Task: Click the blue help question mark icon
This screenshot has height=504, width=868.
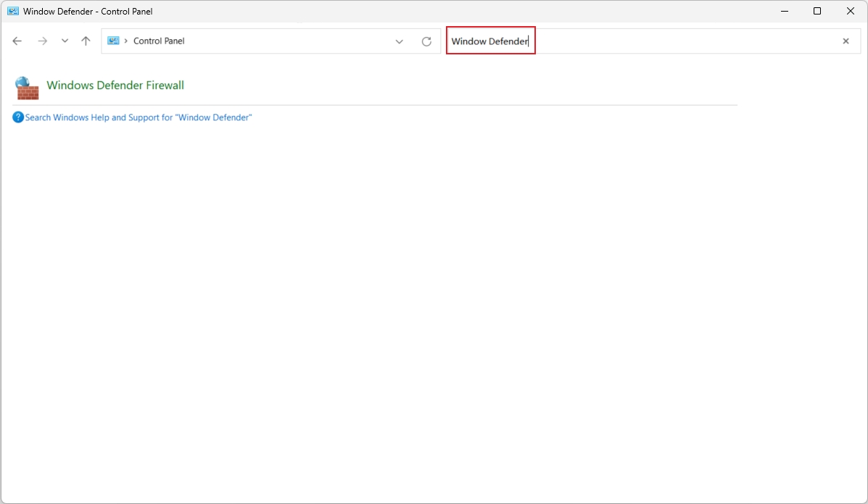Action: click(18, 117)
